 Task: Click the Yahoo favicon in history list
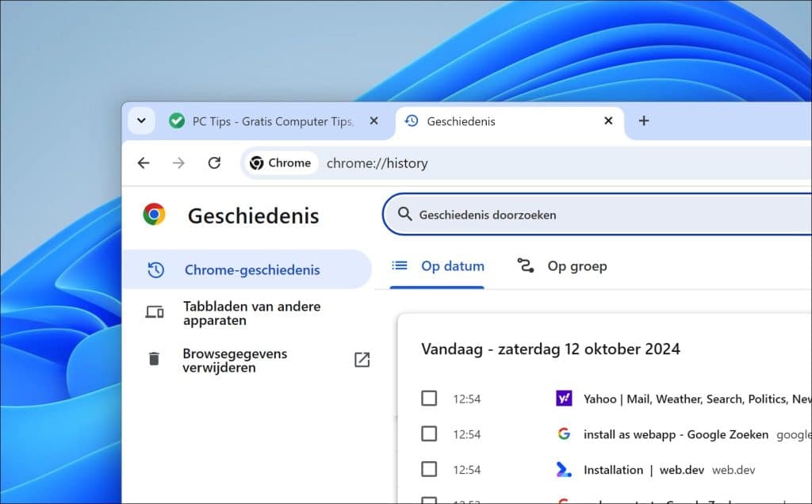(564, 399)
